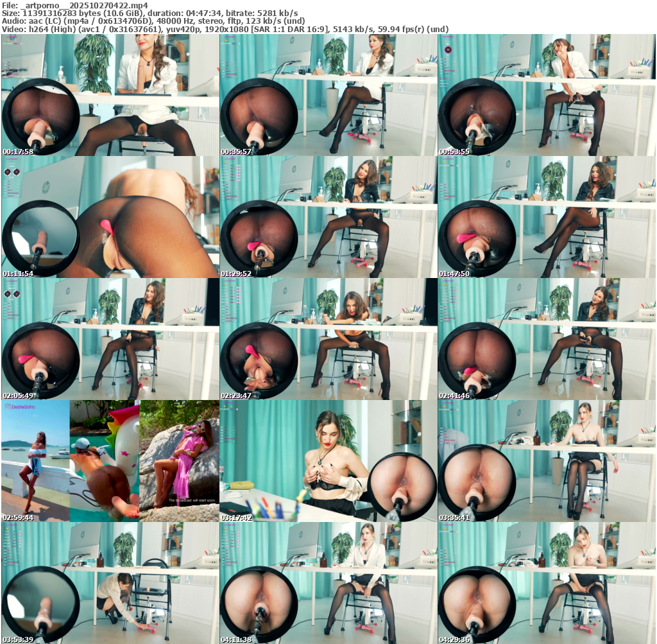The width and height of the screenshot is (657, 644).
Task: Select the thumbnail at 01:29:52
Action: pyautogui.click(x=328, y=217)
